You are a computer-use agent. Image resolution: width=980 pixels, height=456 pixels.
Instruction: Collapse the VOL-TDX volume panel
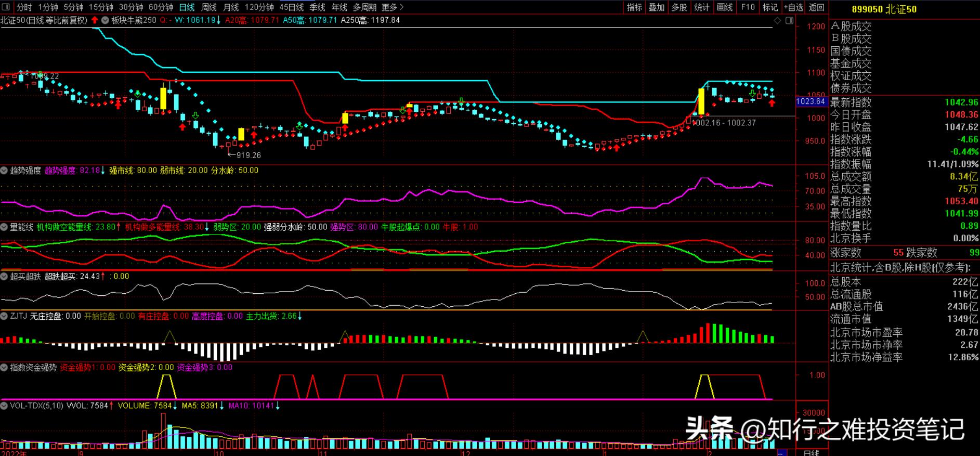coord(4,406)
